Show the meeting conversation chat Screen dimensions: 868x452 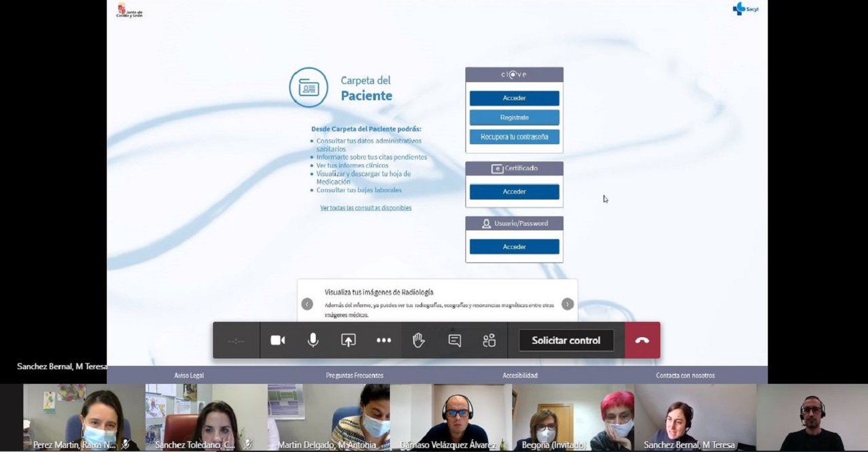click(x=455, y=341)
